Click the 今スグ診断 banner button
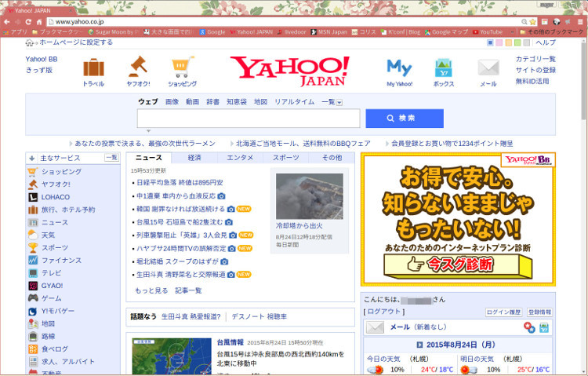Screen dimensions: 588x376 click(458, 265)
